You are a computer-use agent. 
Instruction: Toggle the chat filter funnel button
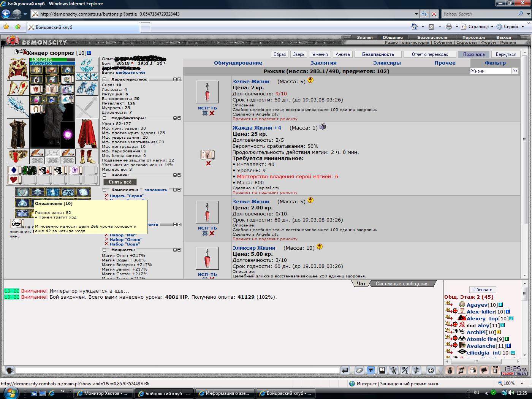click(x=371, y=370)
